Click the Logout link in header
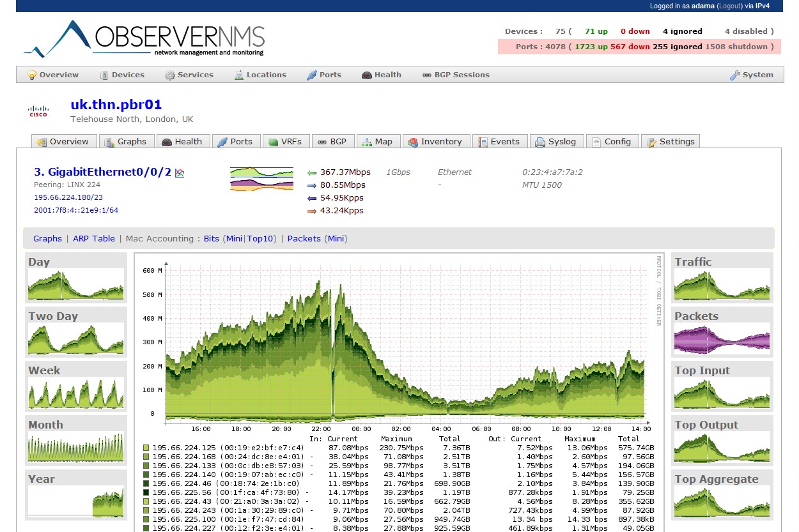The image size is (799, 532). coord(729,6)
